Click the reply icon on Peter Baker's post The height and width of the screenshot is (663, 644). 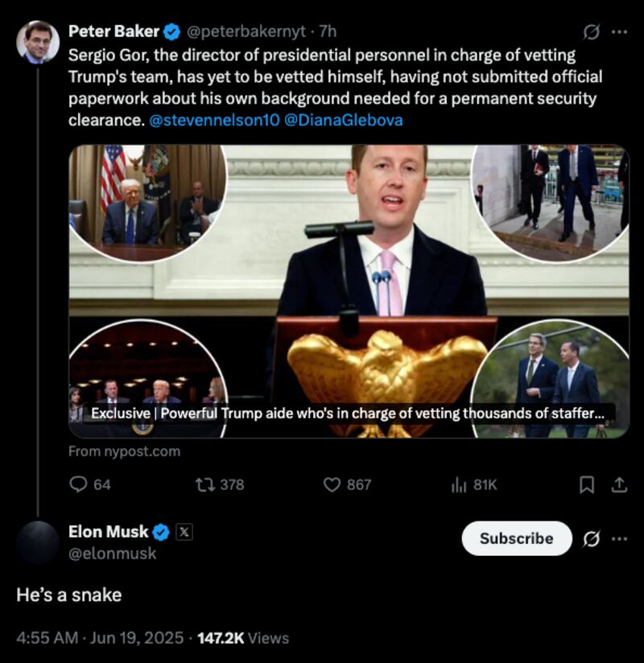78,484
